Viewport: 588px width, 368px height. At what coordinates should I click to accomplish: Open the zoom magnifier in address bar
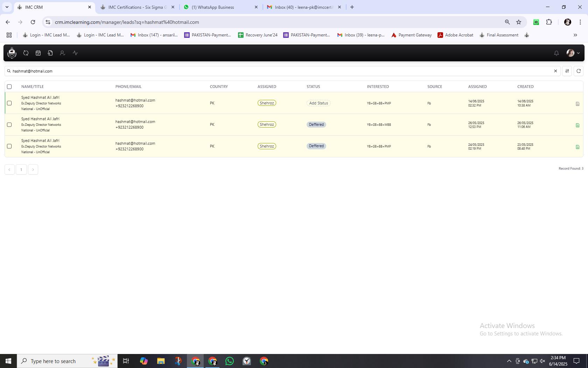(507, 22)
